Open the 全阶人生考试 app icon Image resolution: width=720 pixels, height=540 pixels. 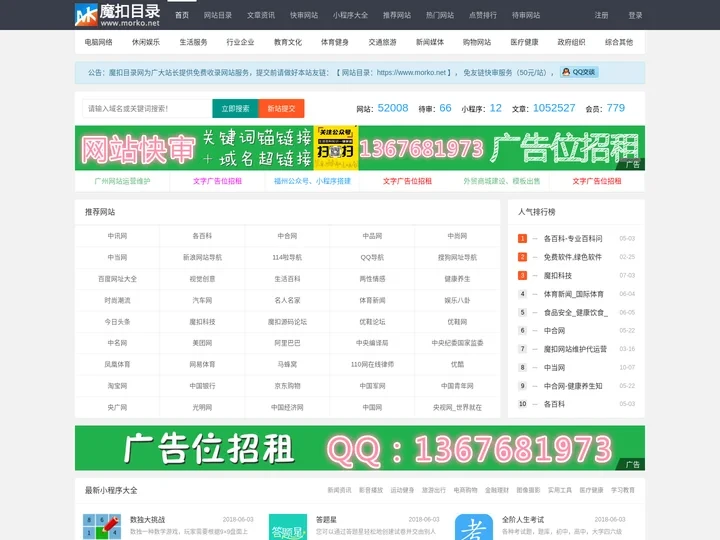[474, 527]
